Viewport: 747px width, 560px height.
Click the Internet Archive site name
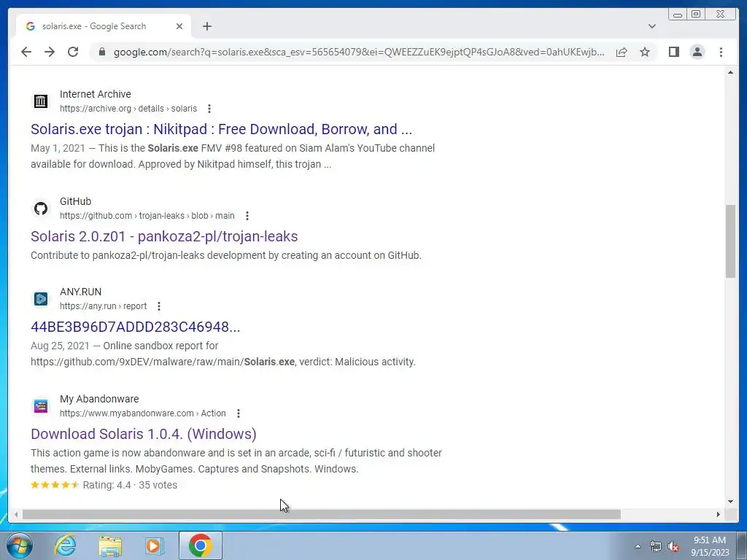(96, 94)
